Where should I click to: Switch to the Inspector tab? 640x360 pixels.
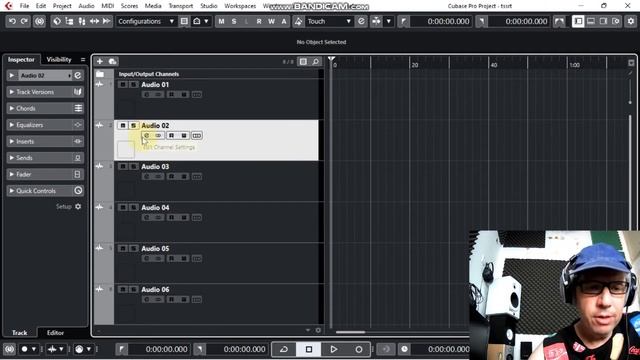tap(21, 60)
